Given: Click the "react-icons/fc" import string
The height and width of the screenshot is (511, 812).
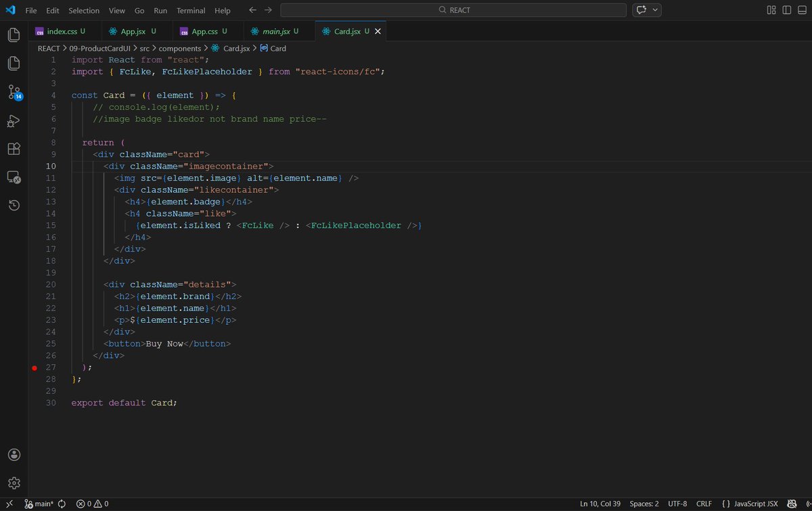Looking at the screenshot, I should click(x=338, y=71).
